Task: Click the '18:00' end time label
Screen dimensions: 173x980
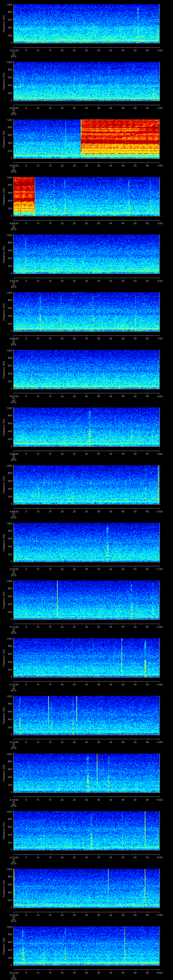Action: pyautogui.click(x=159, y=972)
